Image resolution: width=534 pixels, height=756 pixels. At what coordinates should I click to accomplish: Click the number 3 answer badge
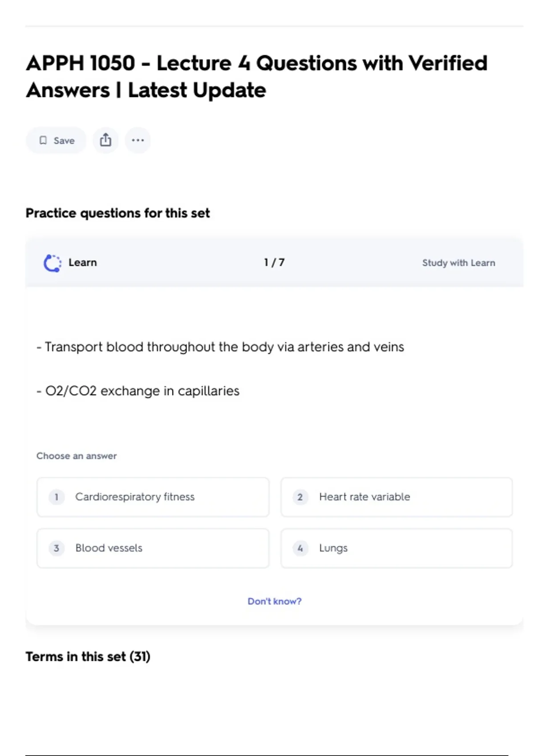(x=57, y=548)
